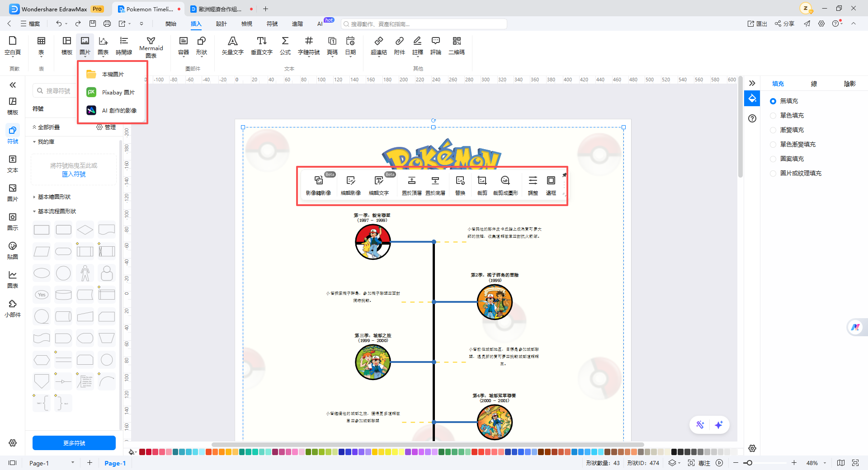Click the More Symbols (更多符號) button

[74, 443]
